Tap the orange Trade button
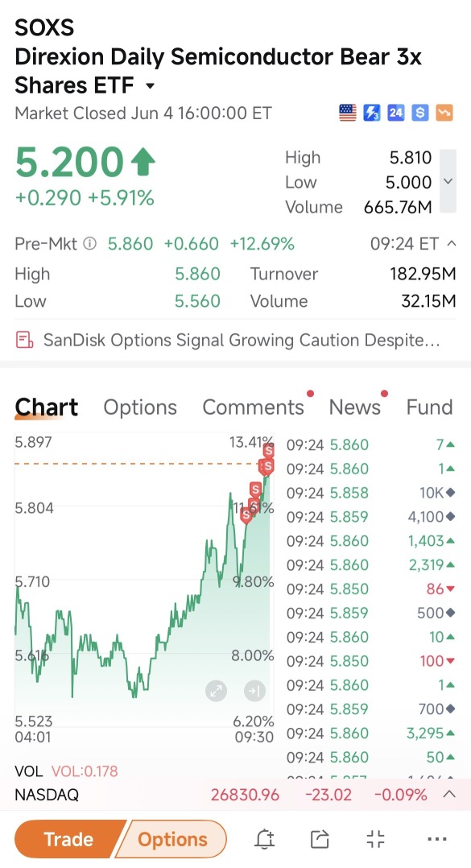 tap(68, 839)
